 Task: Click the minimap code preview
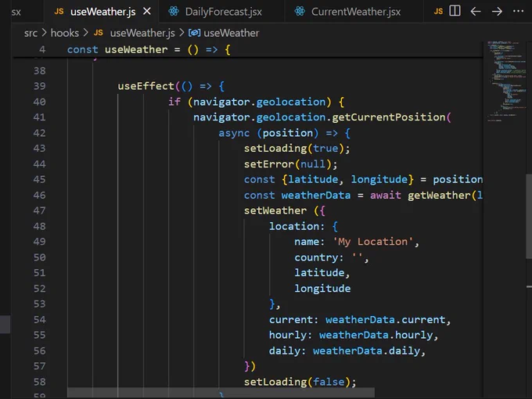(x=507, y=81)
